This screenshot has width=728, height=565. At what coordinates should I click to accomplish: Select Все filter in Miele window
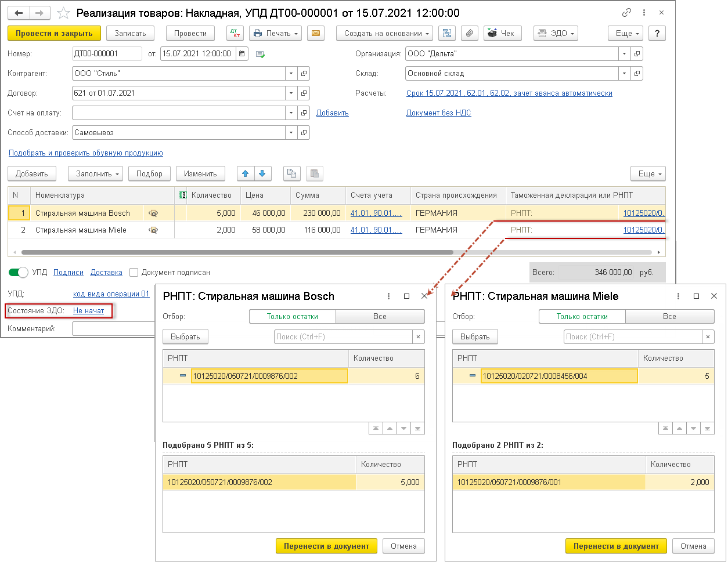pos(670,317)
